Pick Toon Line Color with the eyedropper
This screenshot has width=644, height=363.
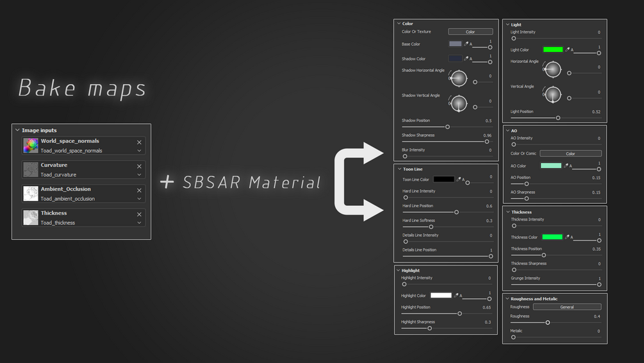tap(459, 179)
